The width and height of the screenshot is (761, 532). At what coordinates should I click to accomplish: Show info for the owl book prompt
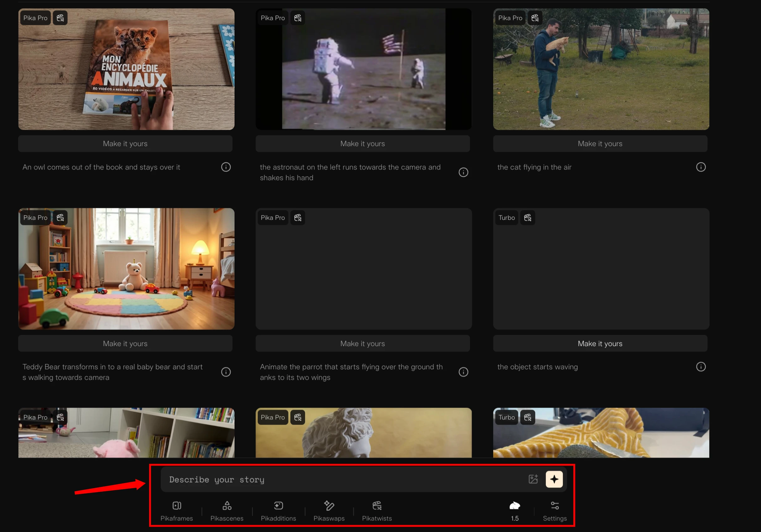[x=226, y=167]
